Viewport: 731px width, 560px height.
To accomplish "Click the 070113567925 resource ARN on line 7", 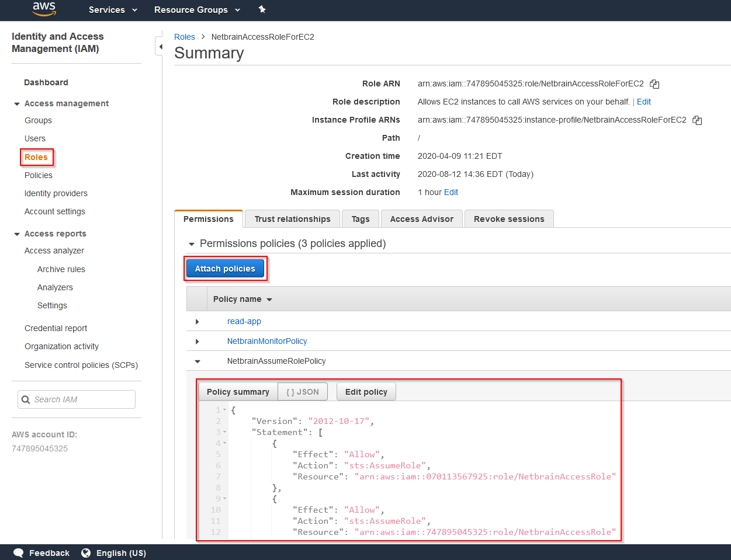I will 485,476.
